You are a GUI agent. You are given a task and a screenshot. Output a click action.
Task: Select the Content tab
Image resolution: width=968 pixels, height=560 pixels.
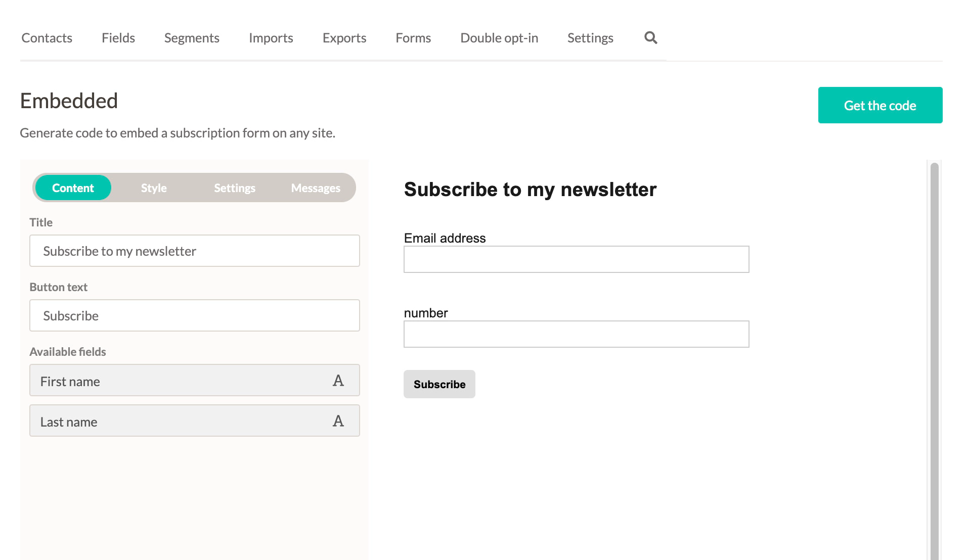coord(73,188)
